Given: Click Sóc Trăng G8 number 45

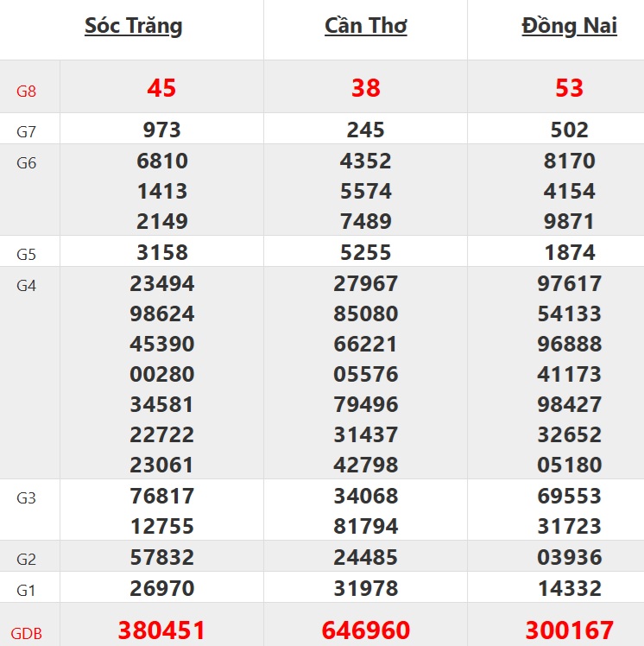Looking at the screenshot, I should click(x=161, y=87).
